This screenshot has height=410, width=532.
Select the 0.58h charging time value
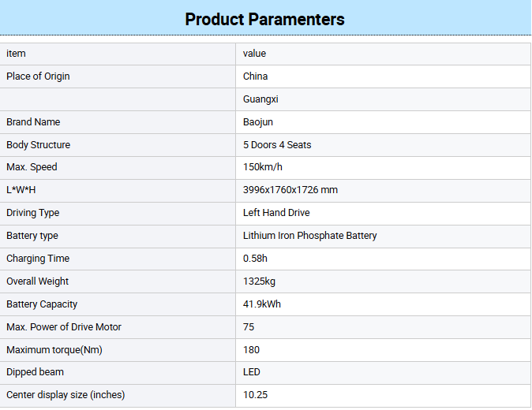(x=256, y=259)
